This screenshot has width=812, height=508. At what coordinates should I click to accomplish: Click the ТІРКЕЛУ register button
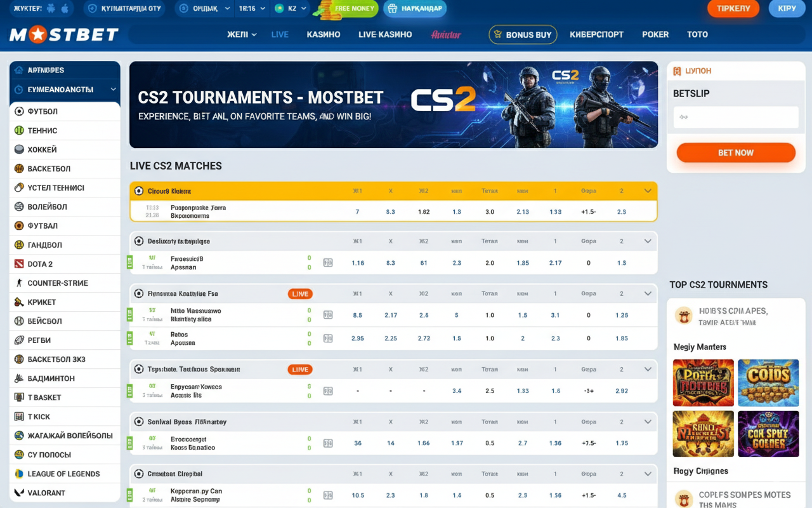tap(733, 8)
